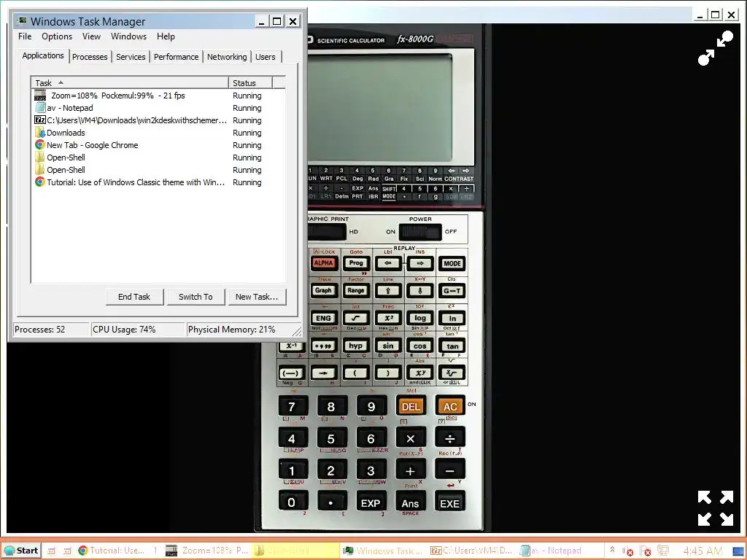Open the Windows menu in Task Manager
The height and width of the screenshot is (560, 747).
pos(128,36)
